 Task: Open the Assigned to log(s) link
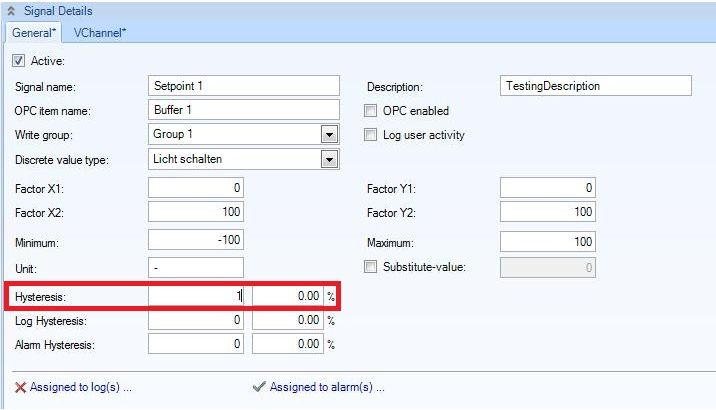click(x=81, y=387)
